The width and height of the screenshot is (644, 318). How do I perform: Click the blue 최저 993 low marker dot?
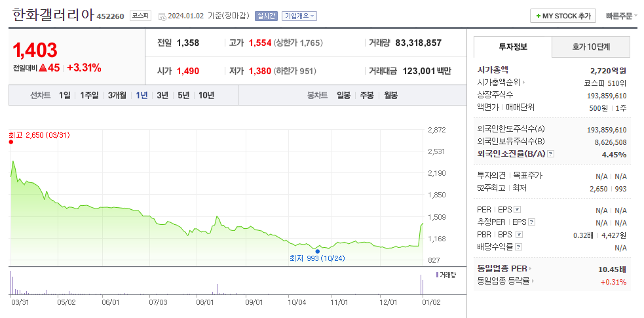(317, 251)
